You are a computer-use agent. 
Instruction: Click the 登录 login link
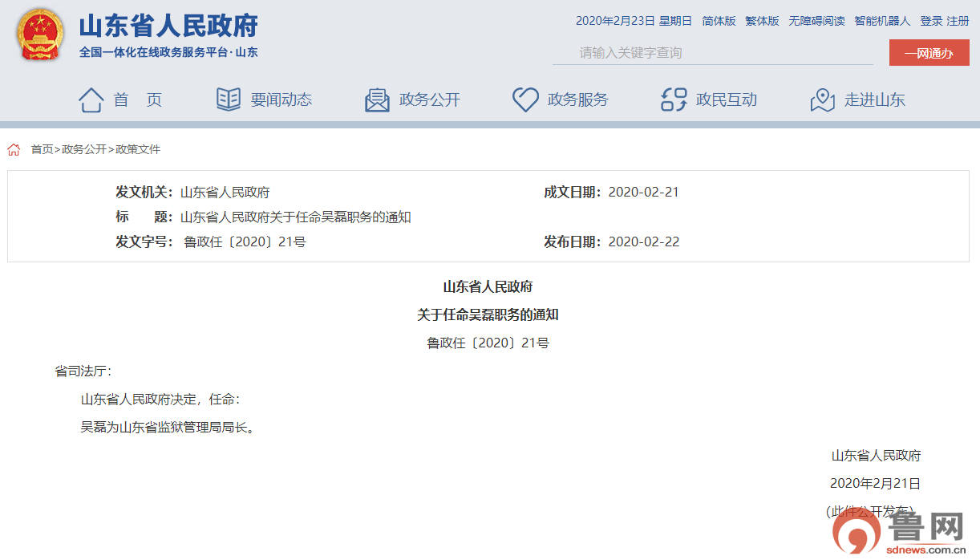pyautogui.click(x=931, y=21)
